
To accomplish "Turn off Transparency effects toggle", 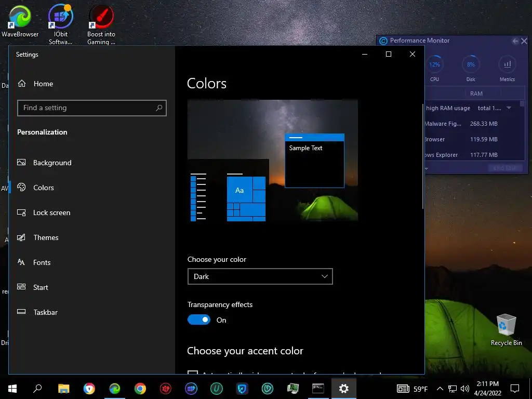I will coord(199,320).
